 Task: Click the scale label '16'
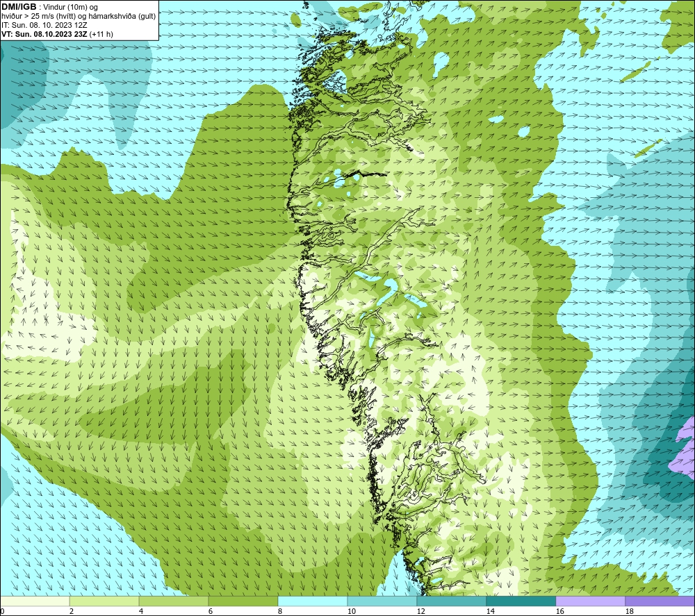[559, 612]
